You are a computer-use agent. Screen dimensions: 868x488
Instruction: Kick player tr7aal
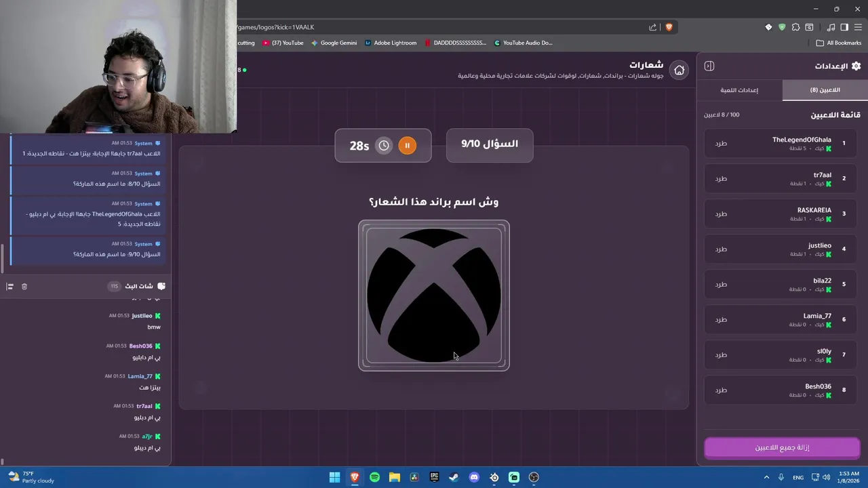pyautogui.click(x=721, y=178)
